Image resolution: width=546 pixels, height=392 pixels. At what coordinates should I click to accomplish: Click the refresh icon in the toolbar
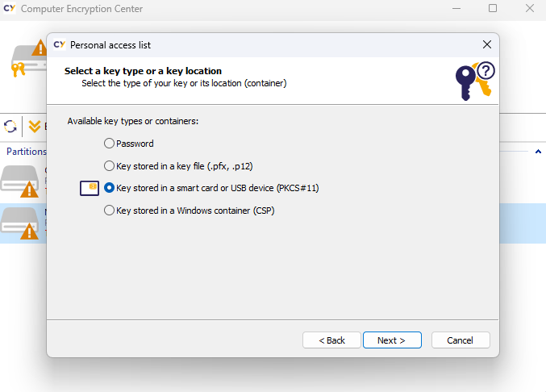[x=10, y=126]
